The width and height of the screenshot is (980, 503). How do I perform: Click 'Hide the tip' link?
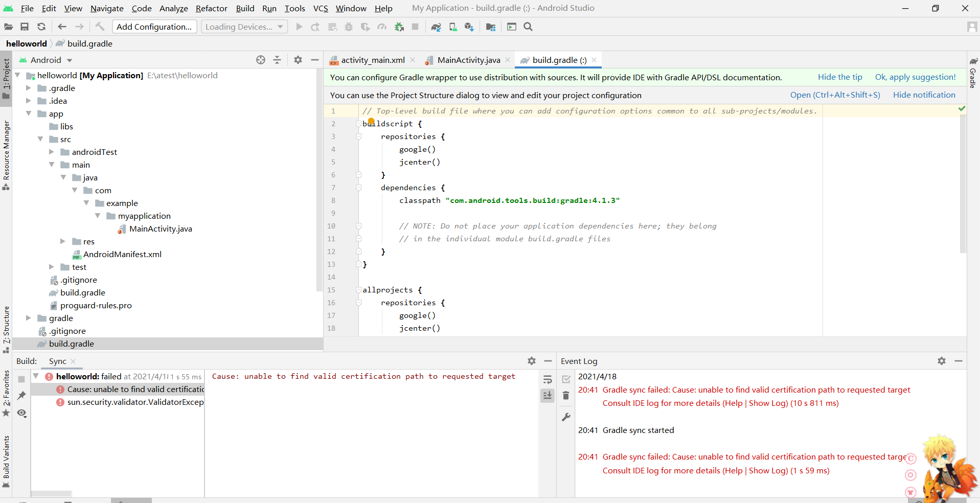[x=840, y=77]
